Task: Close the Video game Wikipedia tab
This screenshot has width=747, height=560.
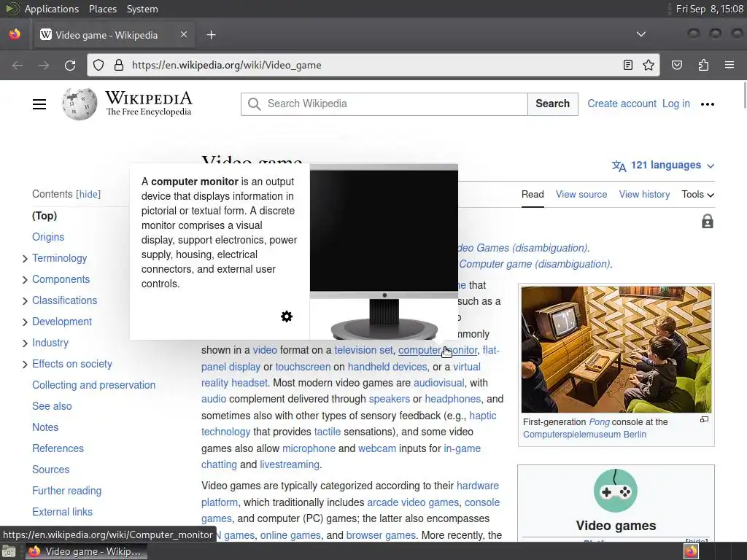Action: point(184,34)
